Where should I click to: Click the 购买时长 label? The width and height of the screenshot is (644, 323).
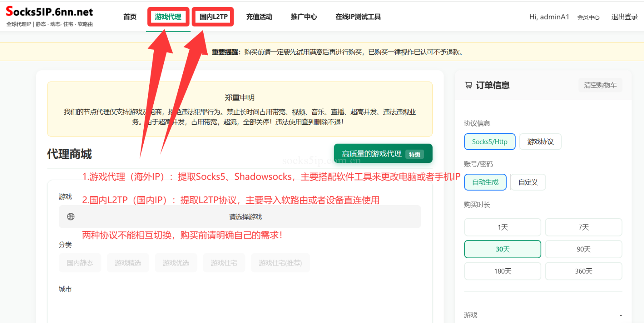[x=477, y=205]
